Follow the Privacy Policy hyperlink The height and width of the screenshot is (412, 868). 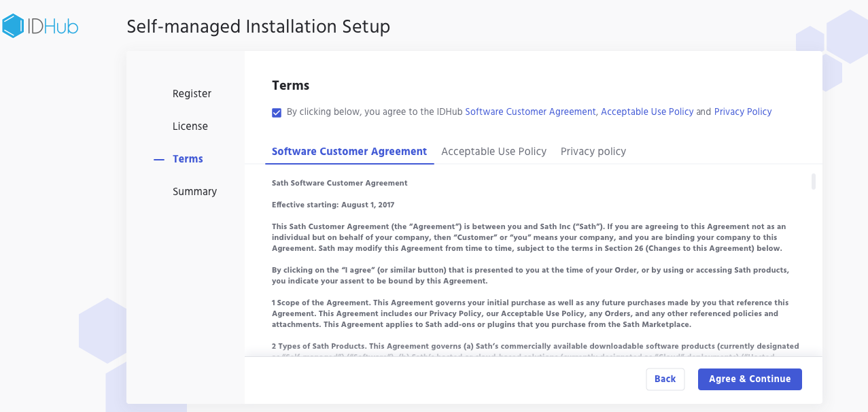(742, 112)
